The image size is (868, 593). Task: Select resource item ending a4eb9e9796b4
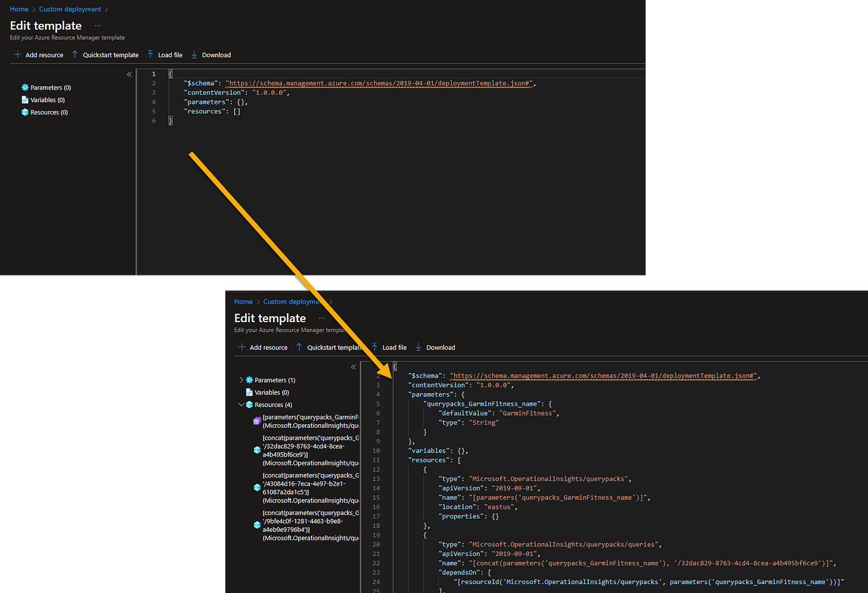click(311, 526)
